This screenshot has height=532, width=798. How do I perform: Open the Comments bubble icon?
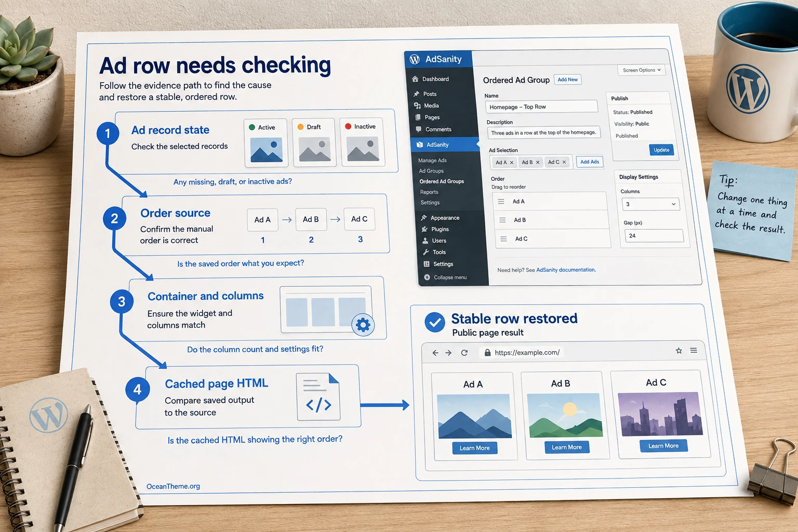419,129
